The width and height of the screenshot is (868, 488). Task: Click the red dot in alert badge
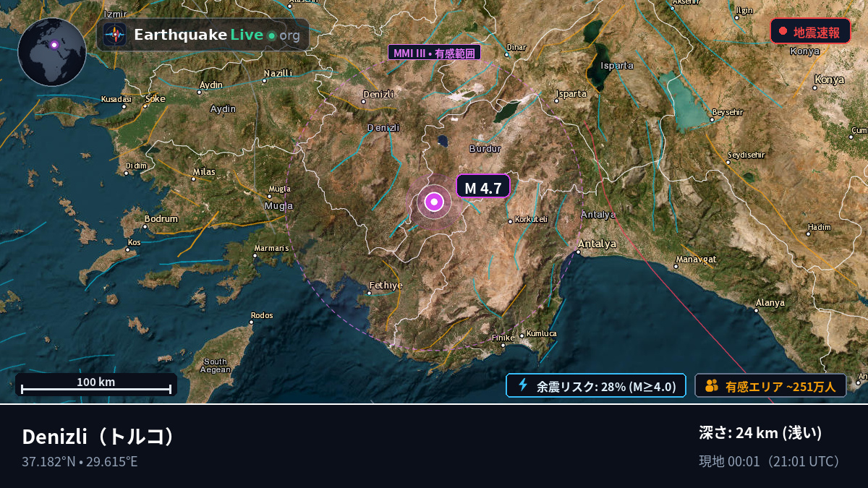click(783, 31)
